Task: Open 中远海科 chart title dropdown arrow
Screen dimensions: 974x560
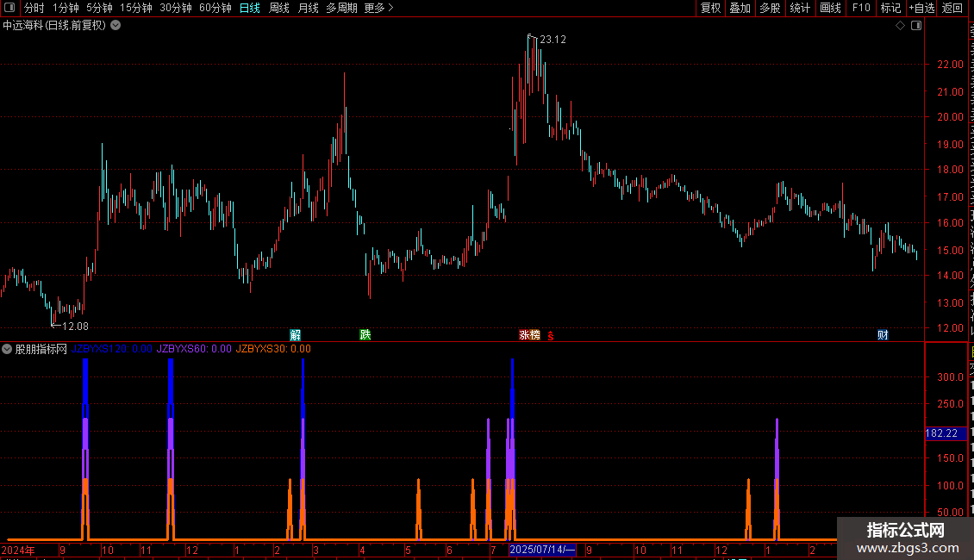Action: tap(116, 26)
